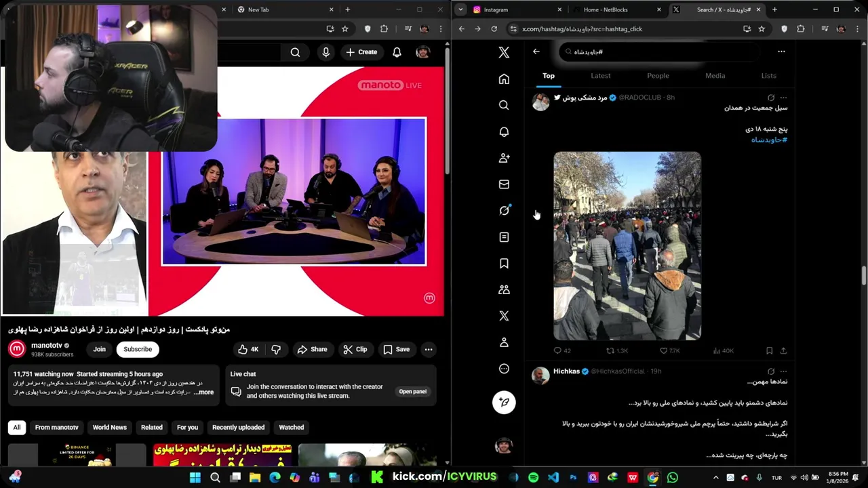Open Premium X icon in sidebar
This screenshot has width=868, height=488.
click(x=504, y=316)
